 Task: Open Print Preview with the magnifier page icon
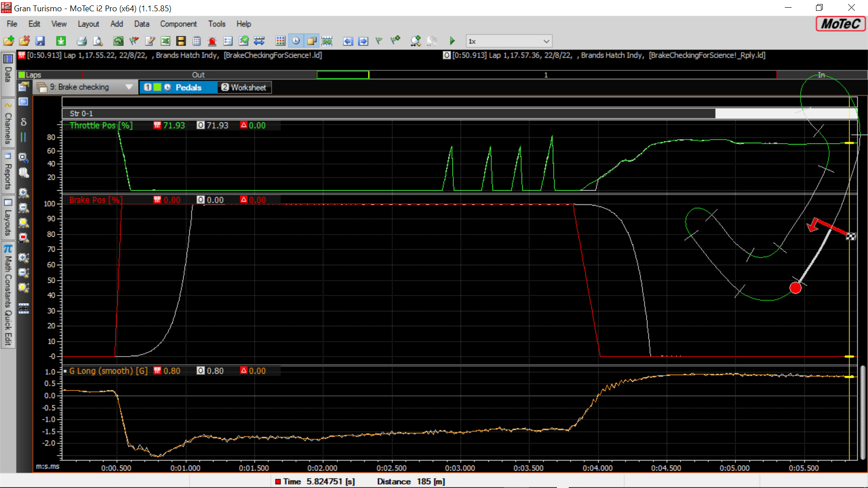tap(98, 41)
